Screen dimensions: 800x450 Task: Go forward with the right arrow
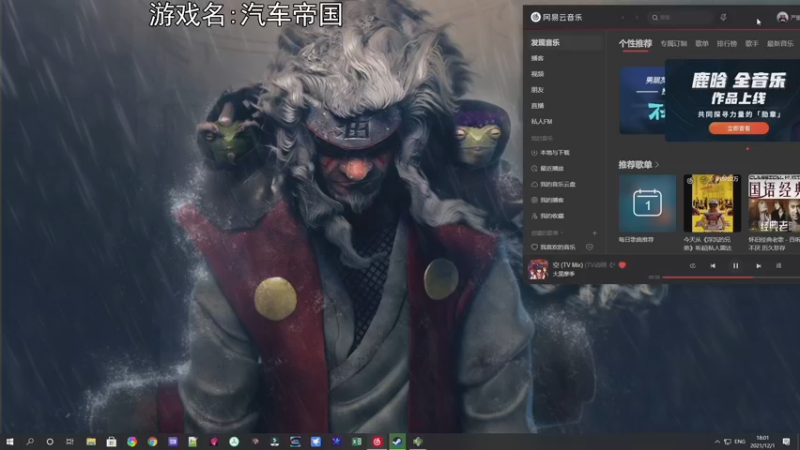(637, 18)
